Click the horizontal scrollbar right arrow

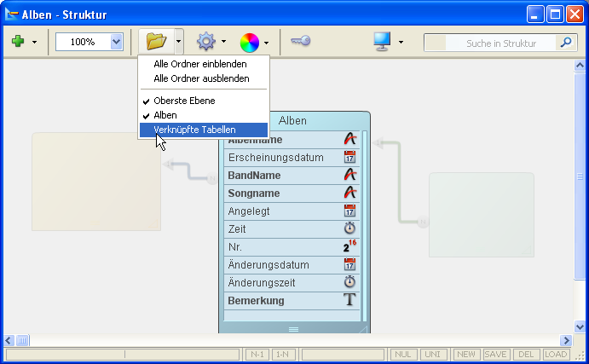pyautogui.click(x=566, y=341)
